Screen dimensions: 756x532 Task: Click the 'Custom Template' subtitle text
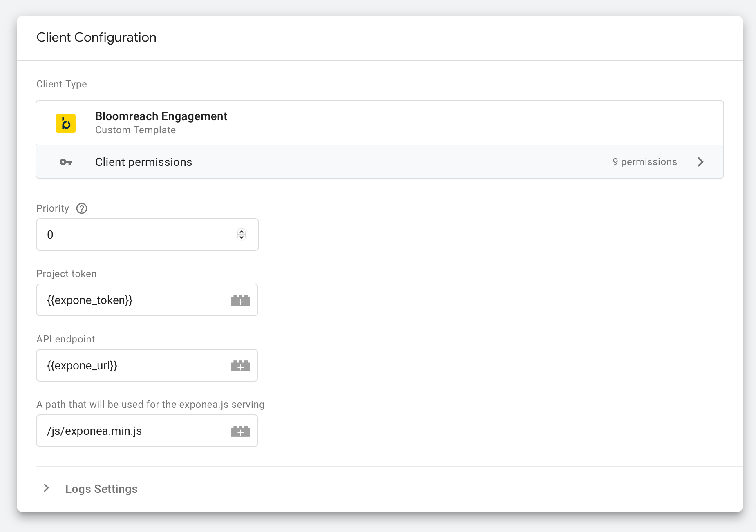[136, 130]
